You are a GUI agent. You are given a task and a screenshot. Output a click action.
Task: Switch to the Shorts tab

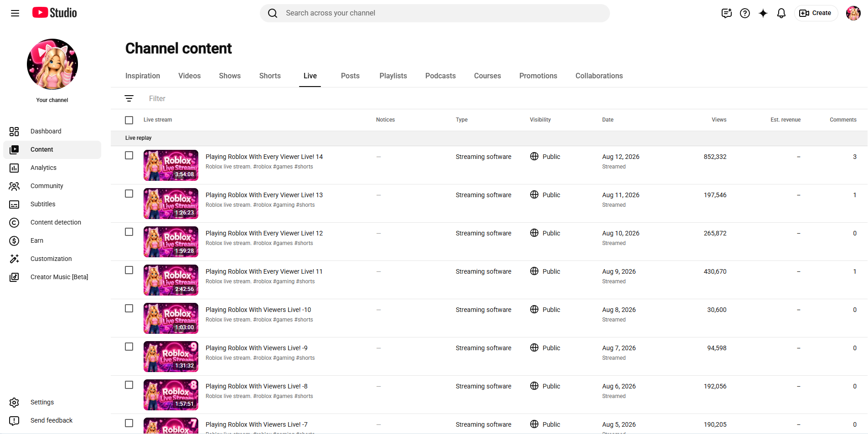270,76
